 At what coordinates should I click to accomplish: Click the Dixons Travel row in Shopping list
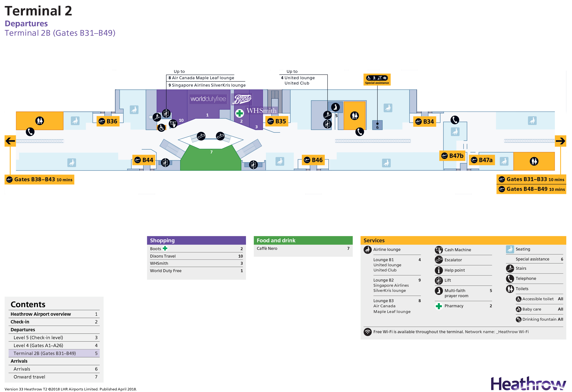click(x=196, y=256)
